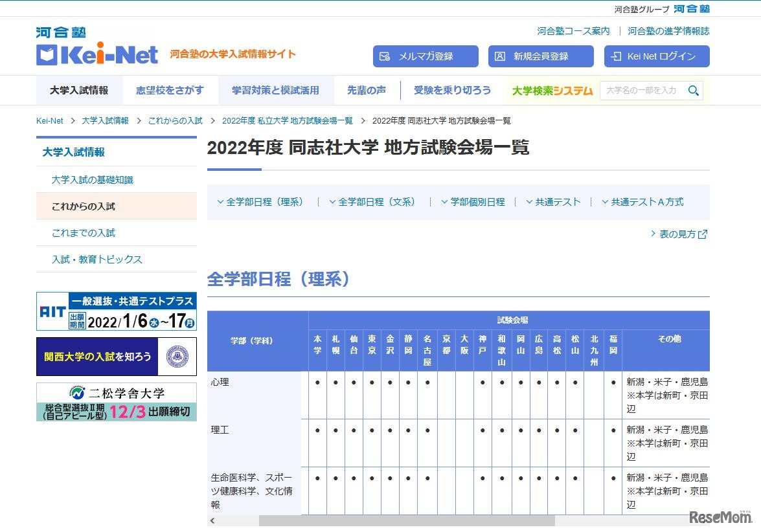Switch to the 志望校をさがす tab
This screenshot has height=532, width=761.
(x=170, y=91)
